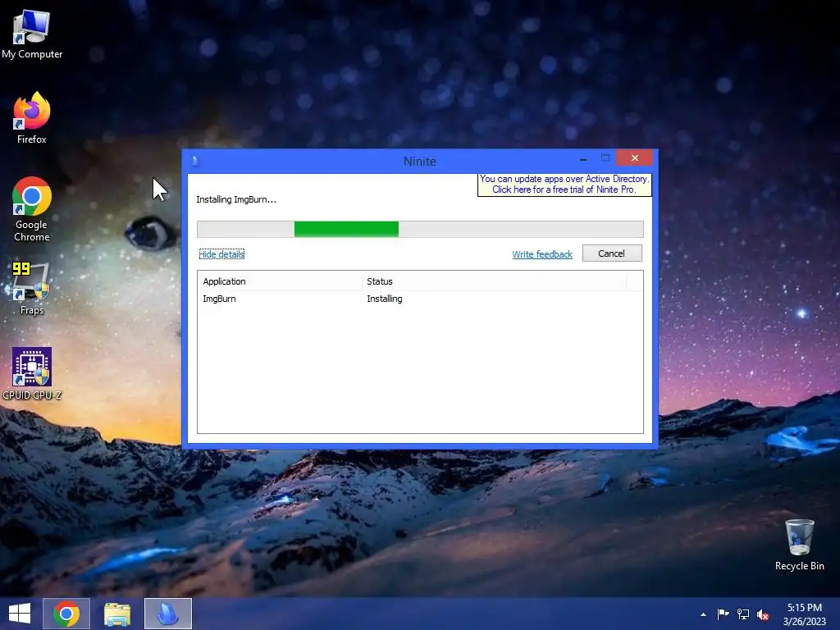The width and height of the screenshot is (840, 630).
Task: Click the muted volume tray icon
Action: click(763, 614)
